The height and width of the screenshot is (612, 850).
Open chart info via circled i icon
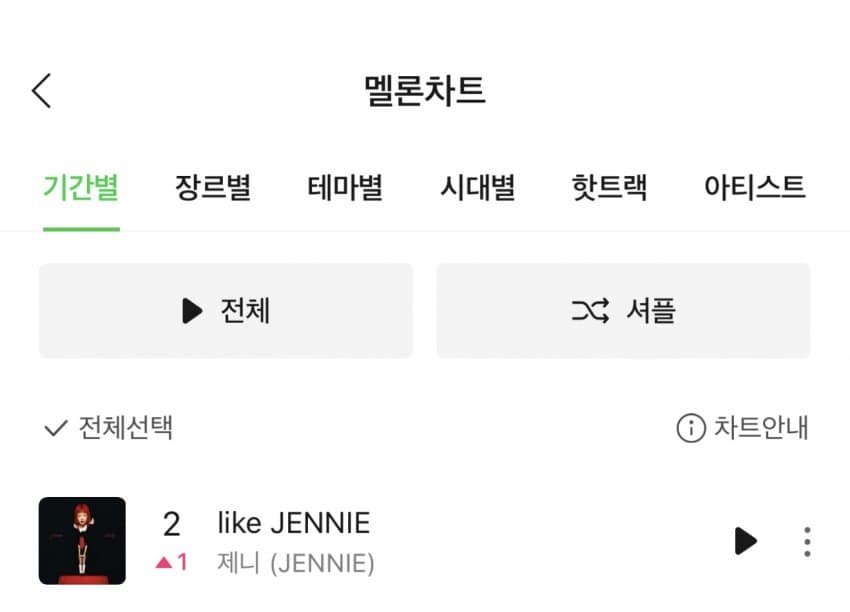691,428
